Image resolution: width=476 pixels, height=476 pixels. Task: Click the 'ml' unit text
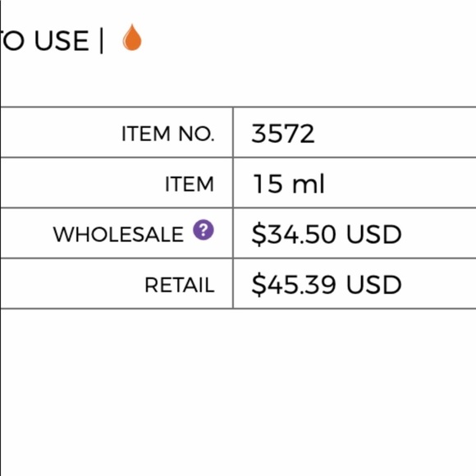tap(309, 184)
